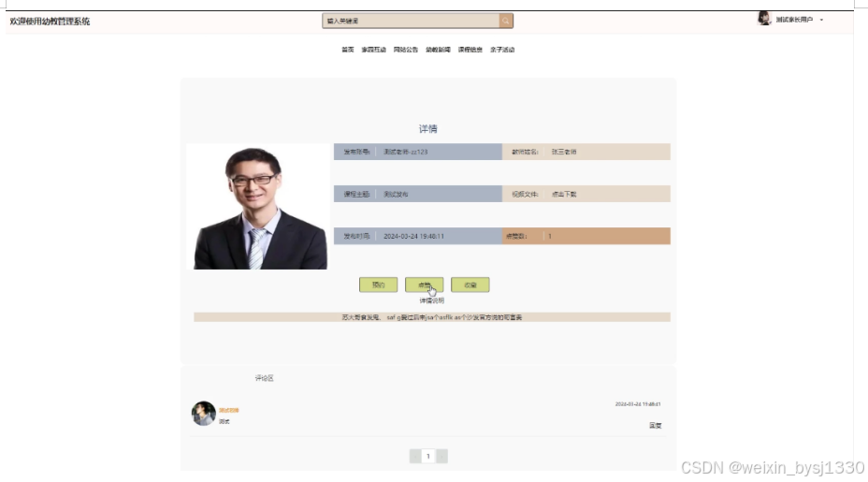The height and width of the screenshot is (482, 868).
Task: Click the 回复 reply link on comment
Action: click(x=656, y=426)
